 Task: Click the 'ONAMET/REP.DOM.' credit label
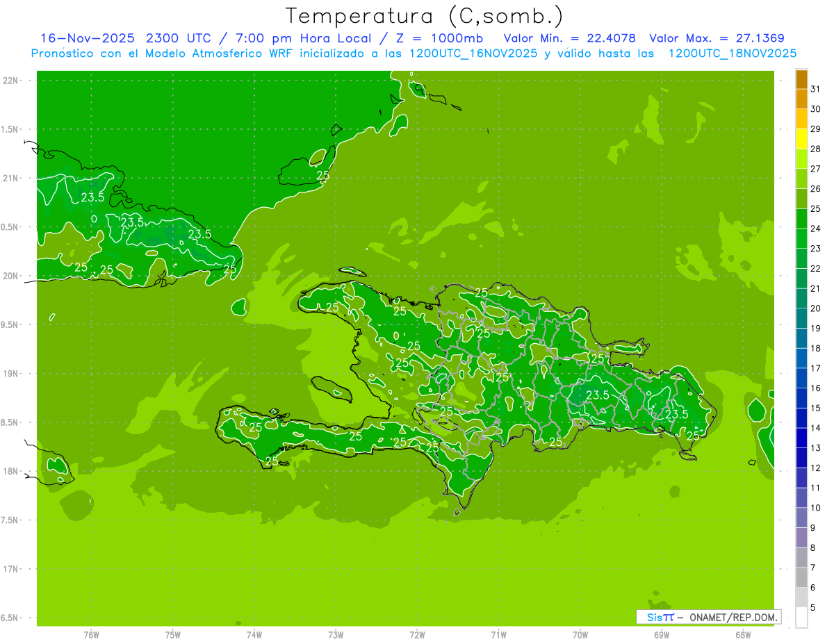coord(733,617)
